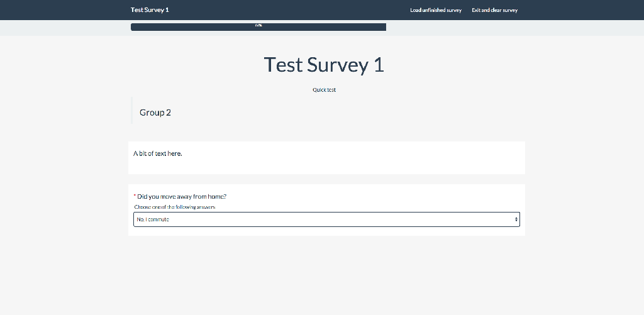This screenshot has width=644, height=315.
Task: Click the "Quick test" survey description
Action: [x=324, y=90]
